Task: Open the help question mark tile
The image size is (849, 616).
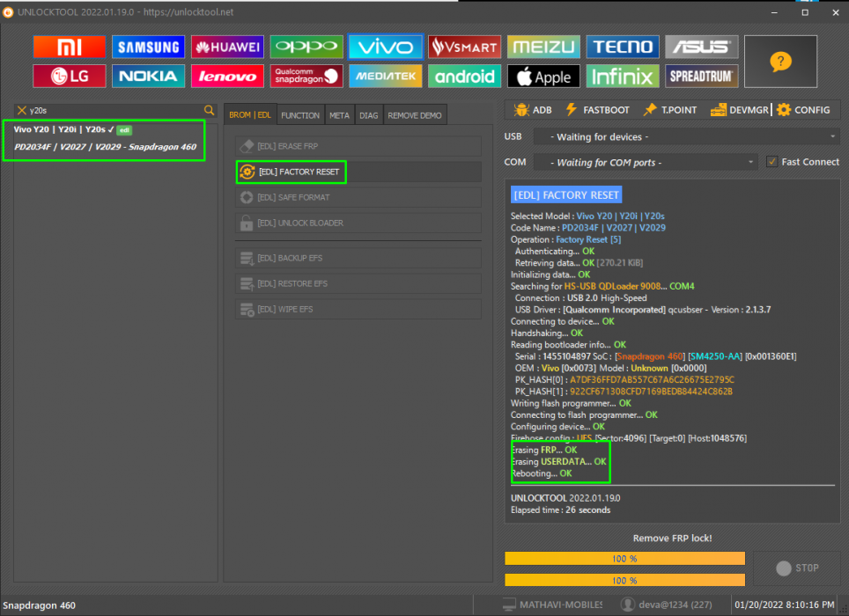Action: coord(780,62)
